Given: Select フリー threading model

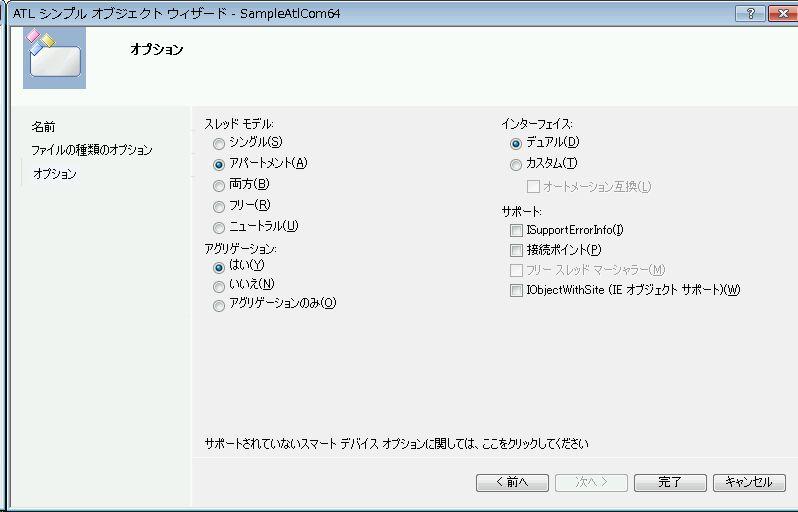Looking at the screenshot, I should 219,206.
